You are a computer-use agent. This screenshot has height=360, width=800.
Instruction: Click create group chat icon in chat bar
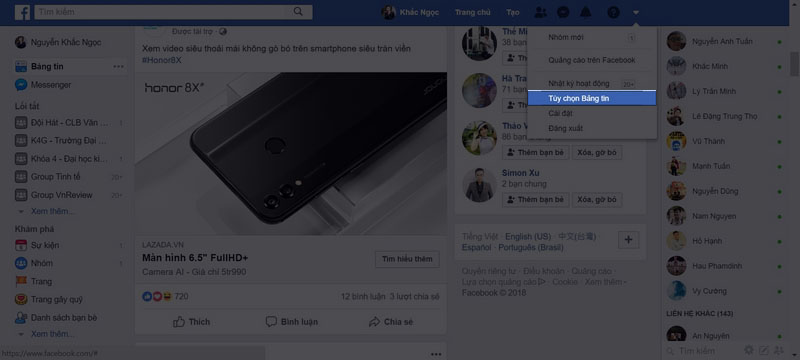coord(778,350)
